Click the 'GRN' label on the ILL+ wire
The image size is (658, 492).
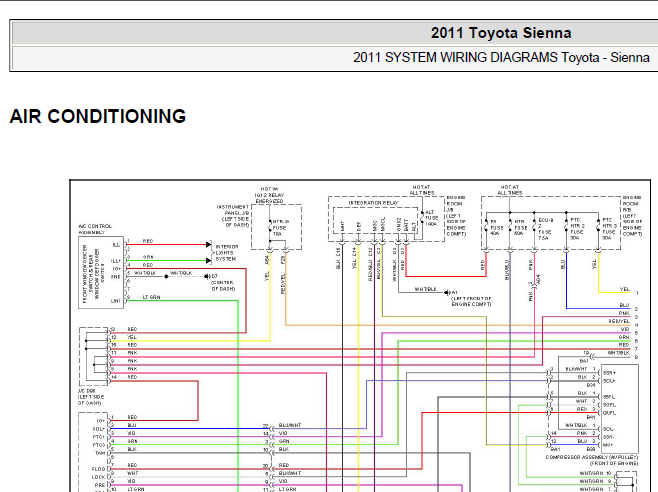(x=148, y=257)
